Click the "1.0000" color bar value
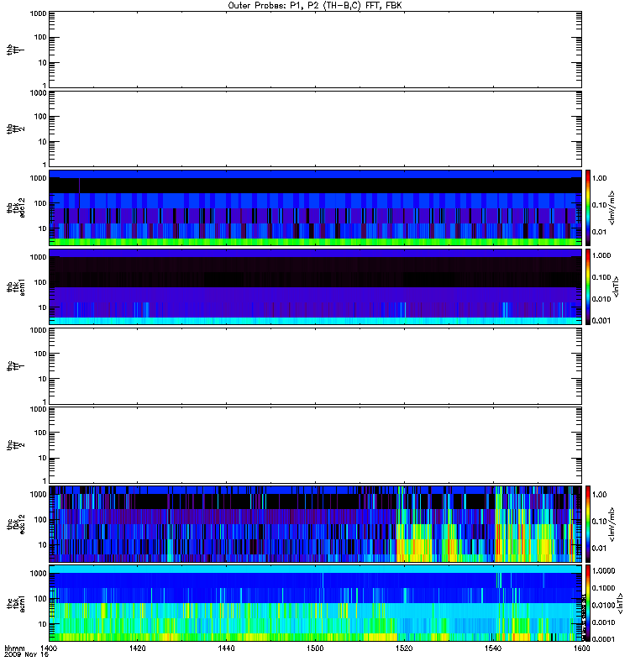Viewport: 630px width, 672px height. (x=603, y=571)
